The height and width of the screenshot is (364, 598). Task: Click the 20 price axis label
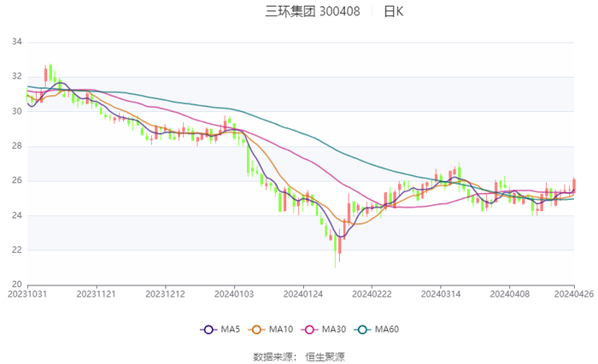point(16,285)
